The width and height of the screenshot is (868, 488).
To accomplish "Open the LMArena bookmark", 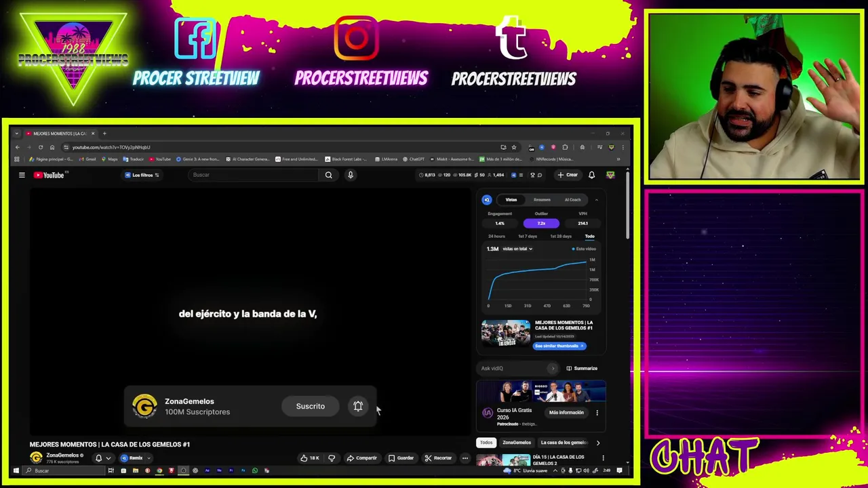I will [386, 159].
